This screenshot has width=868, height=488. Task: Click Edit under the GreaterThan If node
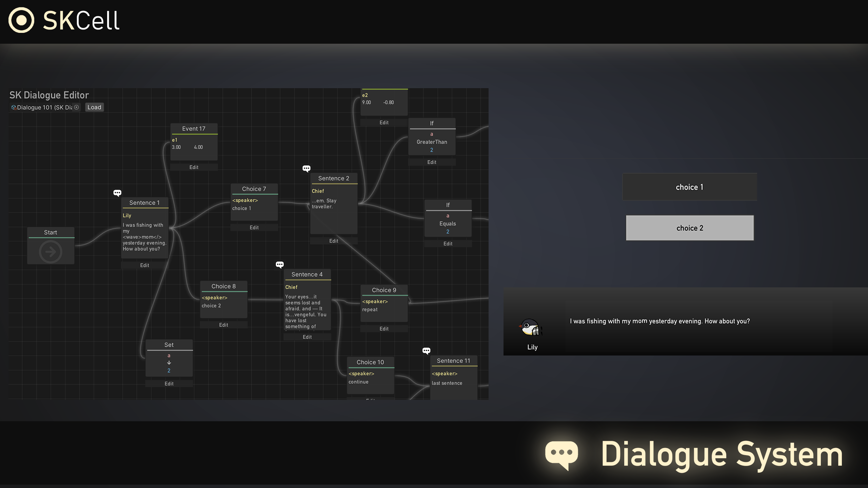(432, 162)
